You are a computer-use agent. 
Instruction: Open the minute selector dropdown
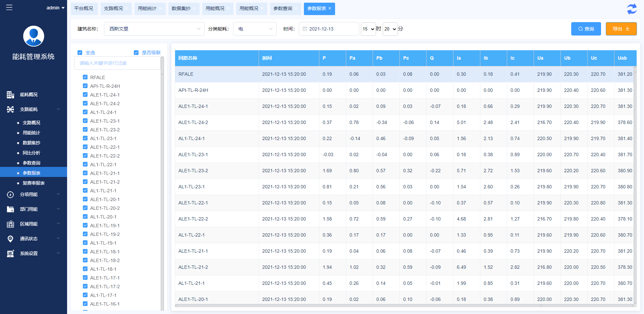click(390, 29)
